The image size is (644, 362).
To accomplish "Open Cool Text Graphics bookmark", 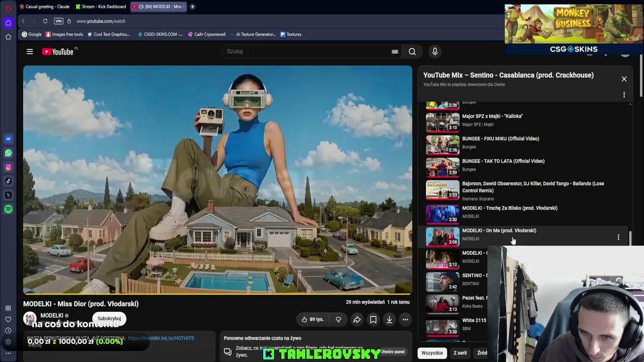I will click(x=108, y=34).
